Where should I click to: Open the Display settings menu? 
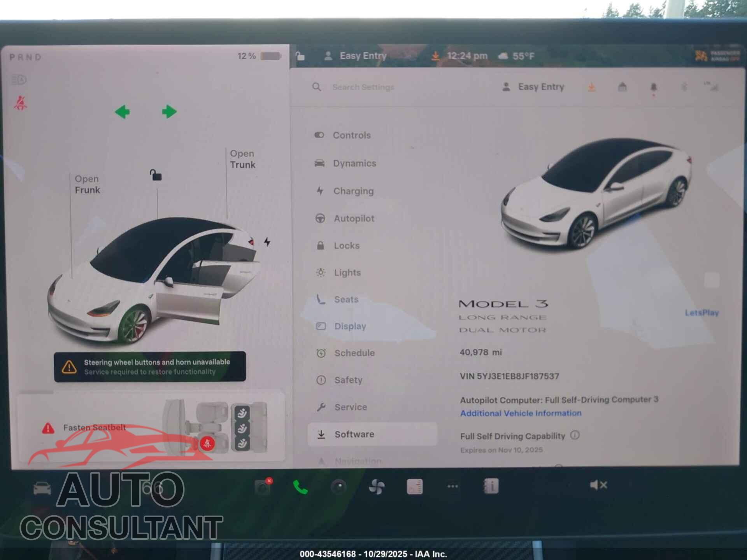[341, 326]
